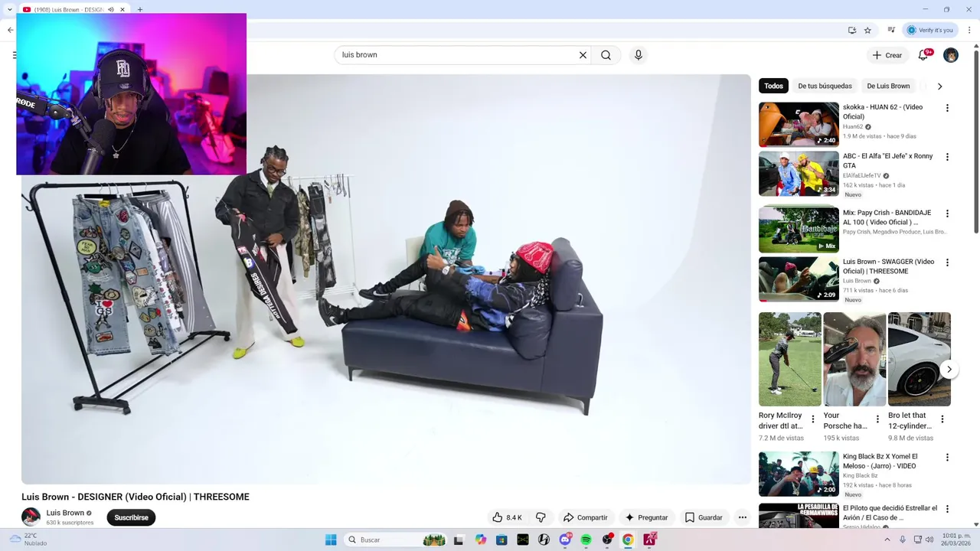The image size is (980, 551).
Task: Open Spotify from the taskbar
Action: [586, 540]
